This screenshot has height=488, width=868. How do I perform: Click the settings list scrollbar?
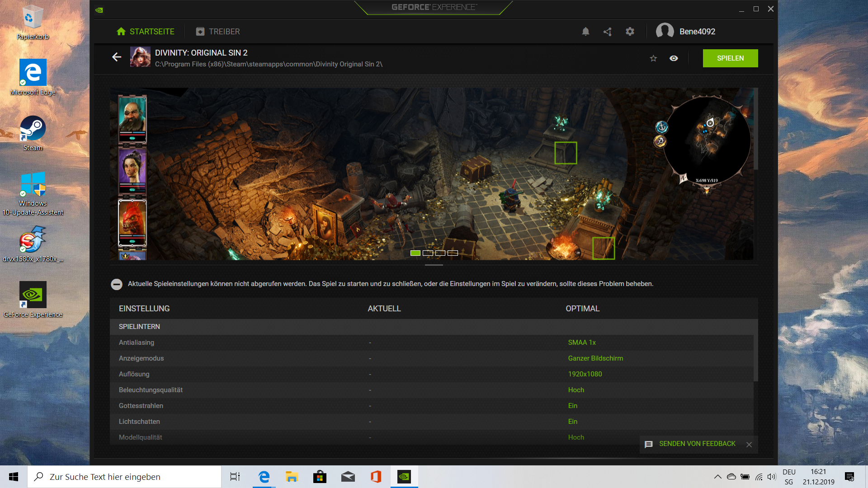[x=755, y=357]
